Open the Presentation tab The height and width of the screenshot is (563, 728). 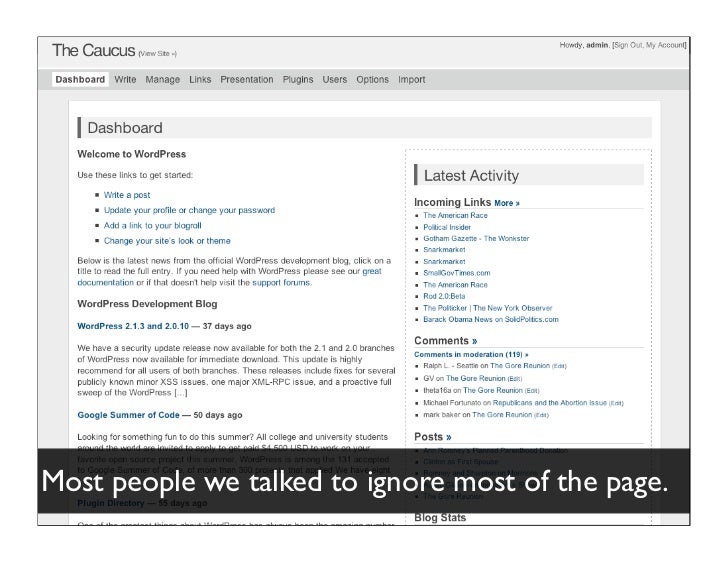tap(247, 79)
